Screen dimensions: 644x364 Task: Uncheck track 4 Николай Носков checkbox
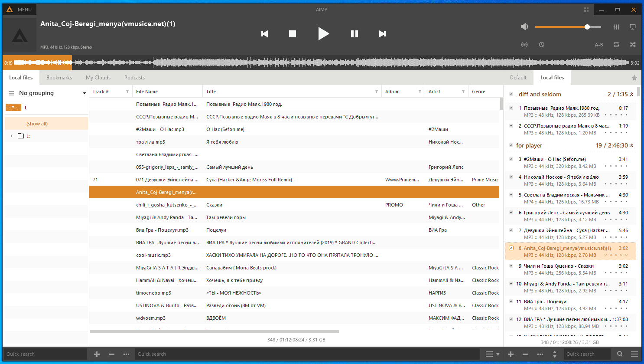point(511,177)
